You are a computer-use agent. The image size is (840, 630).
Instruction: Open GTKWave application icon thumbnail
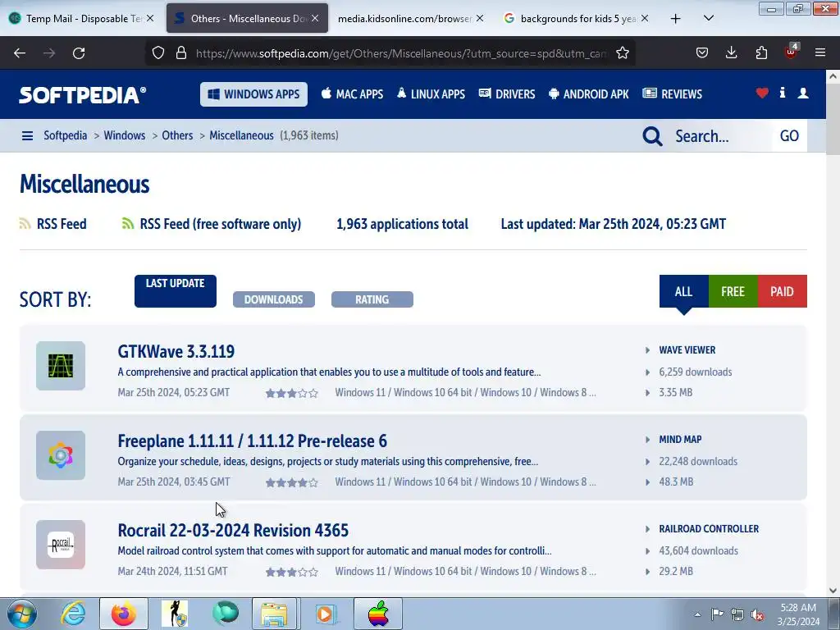tap(61, 366)
